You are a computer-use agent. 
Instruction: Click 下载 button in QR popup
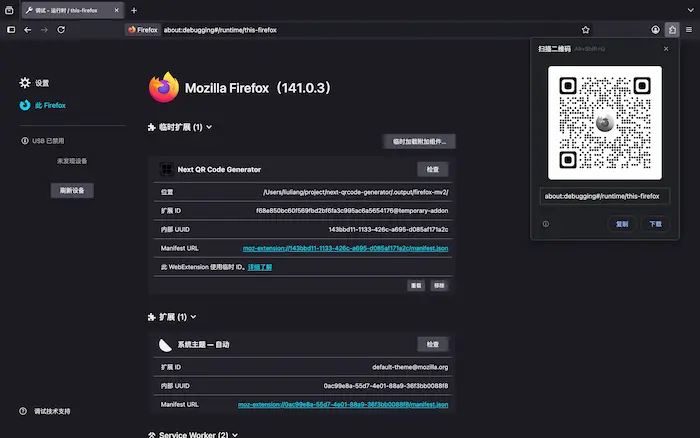click(655, 224)
